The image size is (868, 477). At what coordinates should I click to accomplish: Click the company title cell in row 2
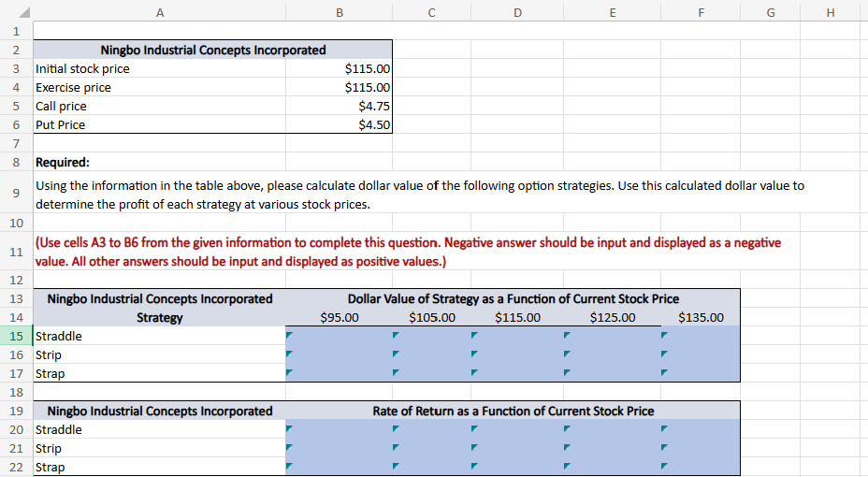click(x=213, y=50)
